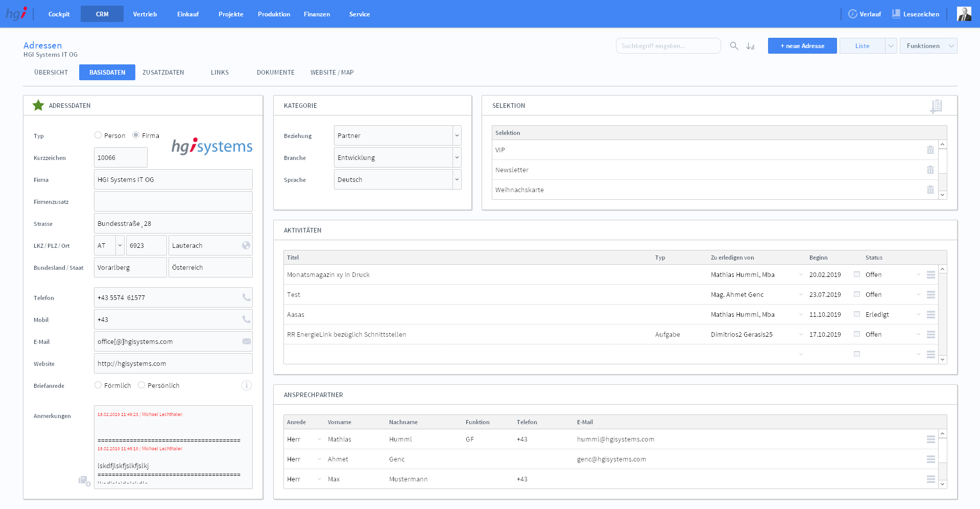
Task: Expand the Funktionen dropdown
Action: pyautogui.click(x=951, y=46)
